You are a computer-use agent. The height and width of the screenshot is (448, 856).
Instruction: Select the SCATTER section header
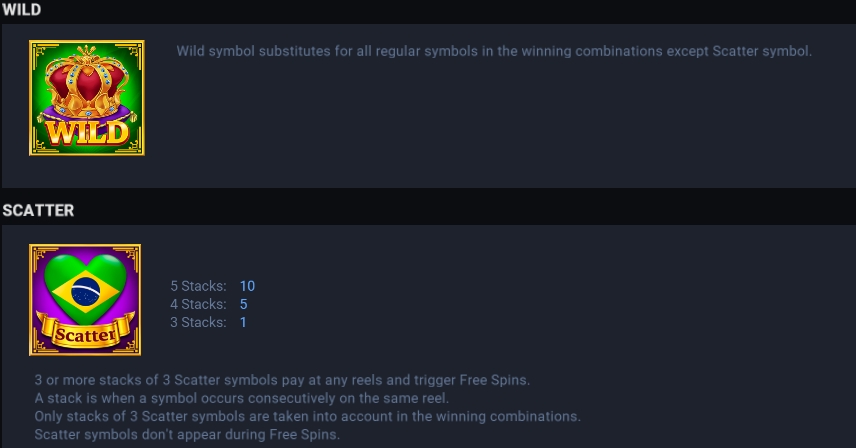tap(38, 211)
